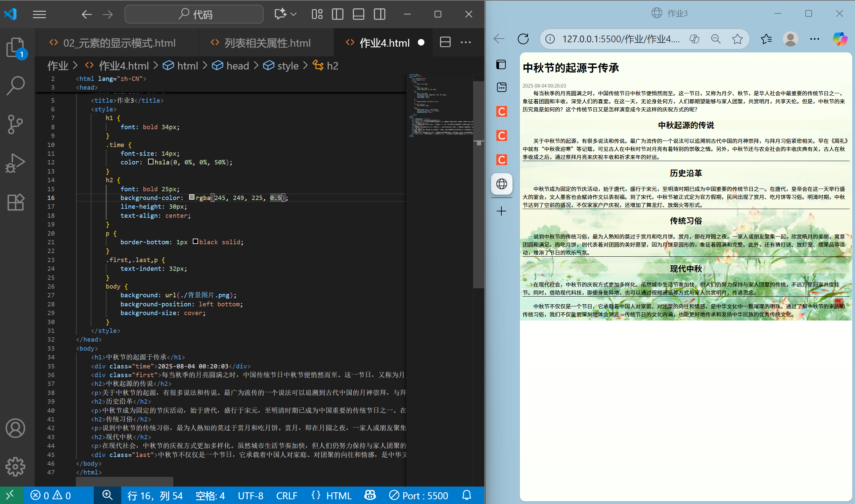The width and height of the screenshot is (855, 504).
Task: Open the Source Control view
Action: (x=15, y=124)
